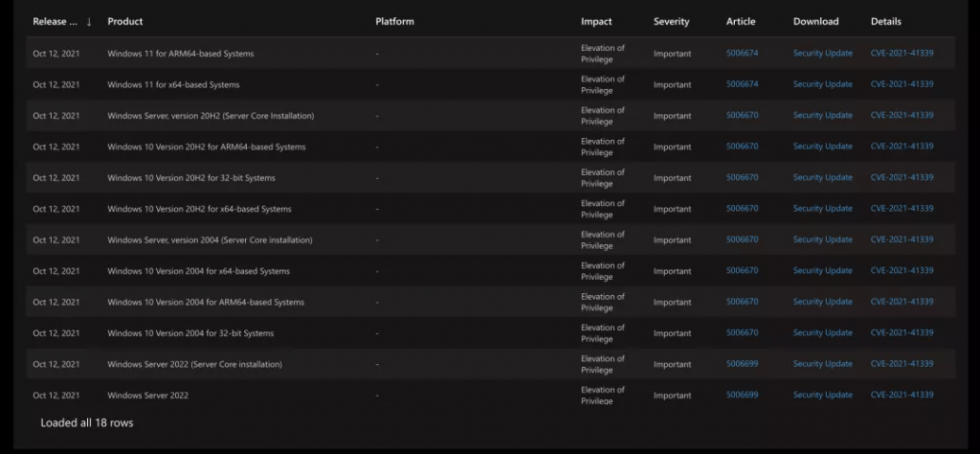This screenshot has height=454, width=980.
Task: Open article 5006670 for Windows 10 20H2 32-bit
Action: 742,177
